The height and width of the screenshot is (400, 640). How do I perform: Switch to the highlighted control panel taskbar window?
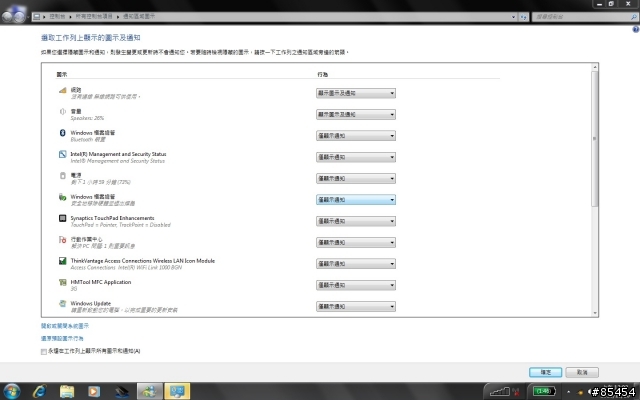[x=177, y=391]
